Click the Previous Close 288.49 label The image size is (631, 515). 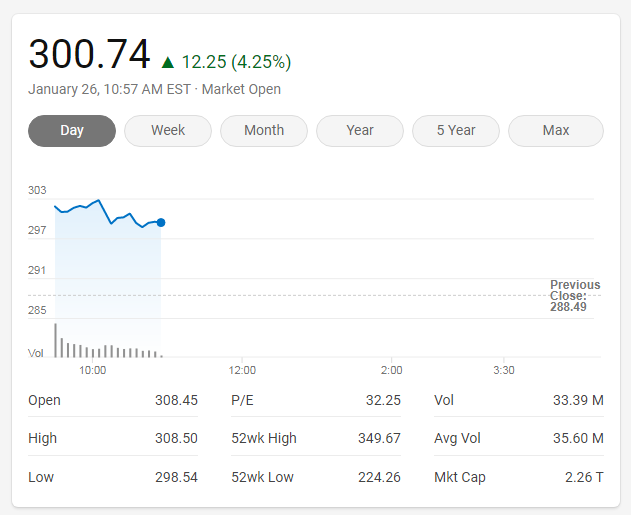click(x=575, y=296)
